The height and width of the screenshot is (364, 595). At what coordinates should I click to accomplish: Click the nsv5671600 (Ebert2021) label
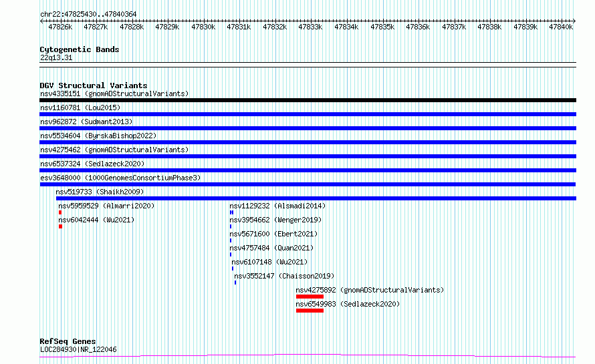(x=273, y=234)
